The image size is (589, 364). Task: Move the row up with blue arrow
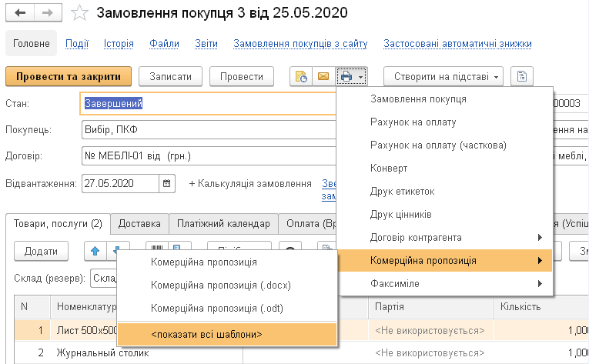[95, 251]
